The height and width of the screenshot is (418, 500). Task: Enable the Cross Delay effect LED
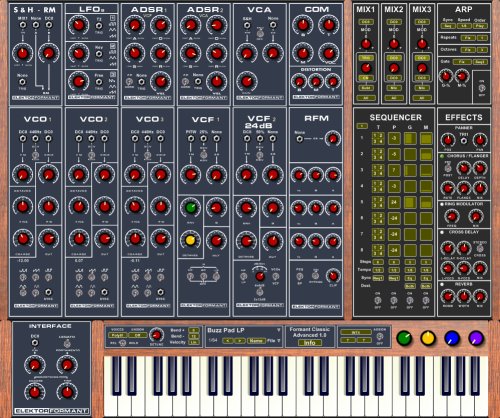442,232
